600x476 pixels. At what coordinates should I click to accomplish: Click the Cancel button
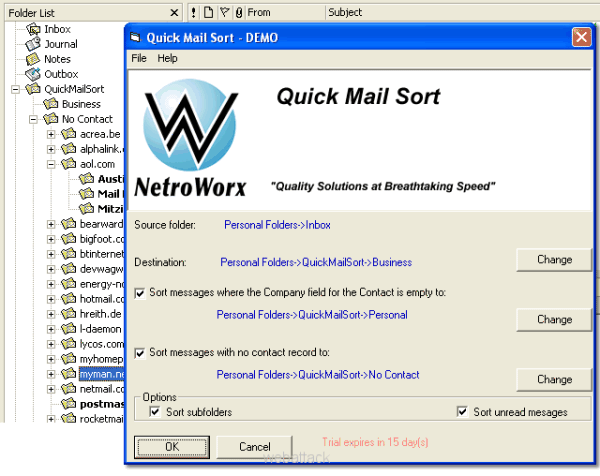(254, 447)
